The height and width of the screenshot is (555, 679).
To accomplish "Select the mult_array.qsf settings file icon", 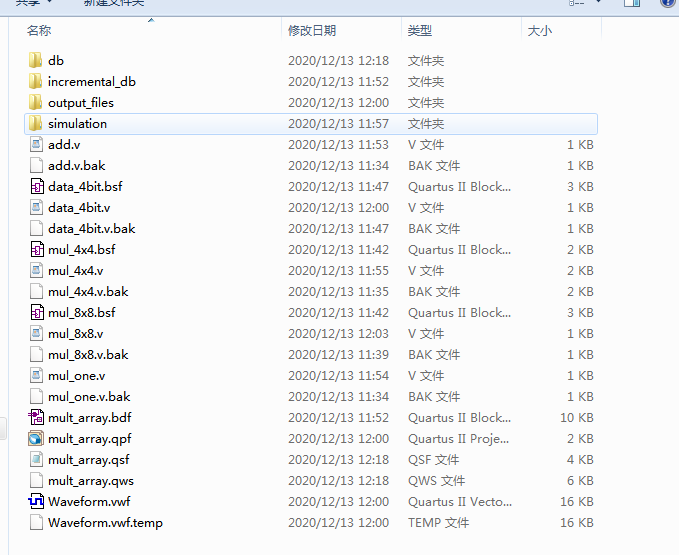I will coord(36,459).
